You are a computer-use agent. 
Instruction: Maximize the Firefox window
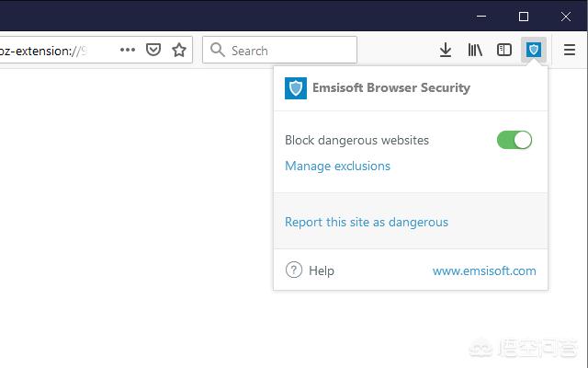524,17
